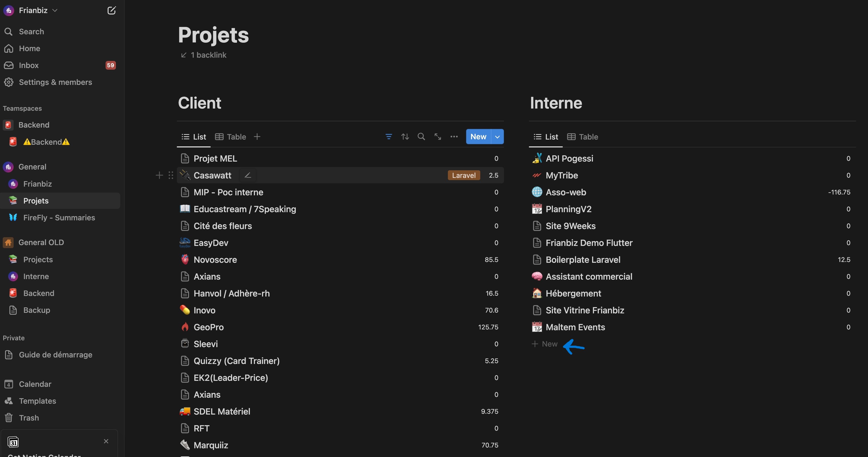Viewport: 868px width, 457px height.
Task: Click the compose new page icon
Action: pos(112,10)
